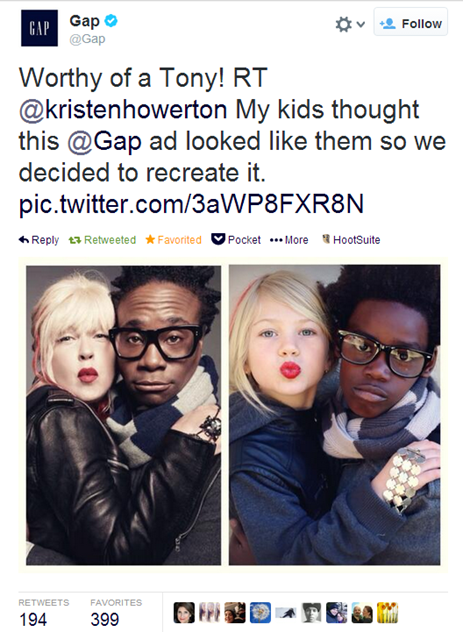The image size is (463, 632).
Task: Reply to this tweet
Action: coord(39,240)
